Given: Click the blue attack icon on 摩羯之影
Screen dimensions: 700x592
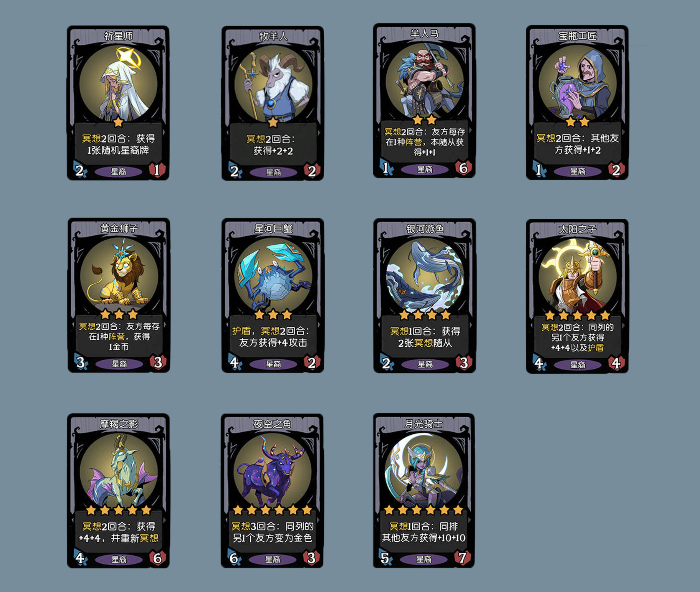Looking at the screenshot, I should pyautogui.click(x=80, y=558).
